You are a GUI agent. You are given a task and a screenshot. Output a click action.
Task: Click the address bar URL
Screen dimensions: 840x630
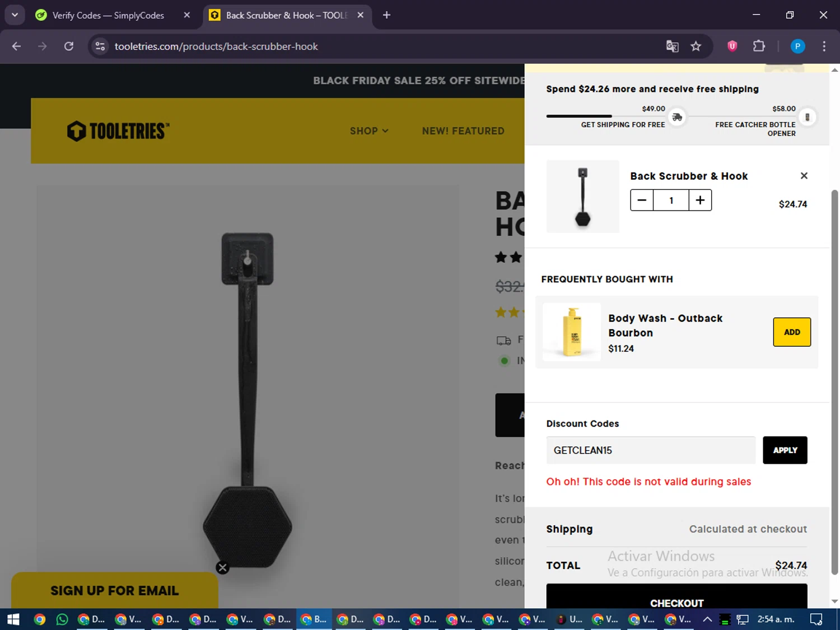coord(216,46)
